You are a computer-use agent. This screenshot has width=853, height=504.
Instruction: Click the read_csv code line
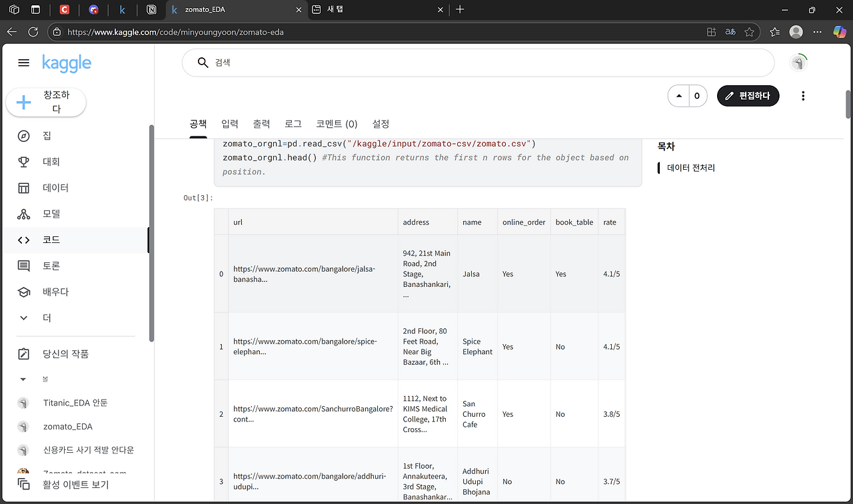[x=379, y=144]
